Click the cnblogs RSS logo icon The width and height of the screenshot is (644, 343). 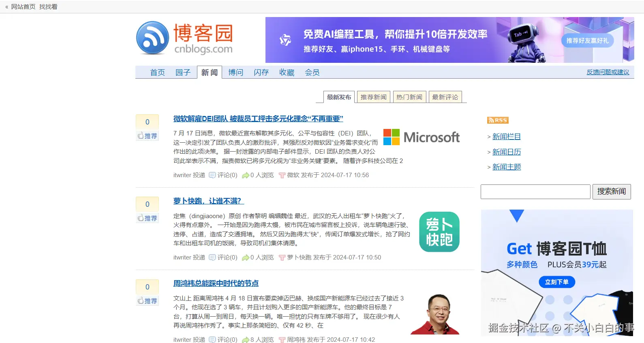152,38
